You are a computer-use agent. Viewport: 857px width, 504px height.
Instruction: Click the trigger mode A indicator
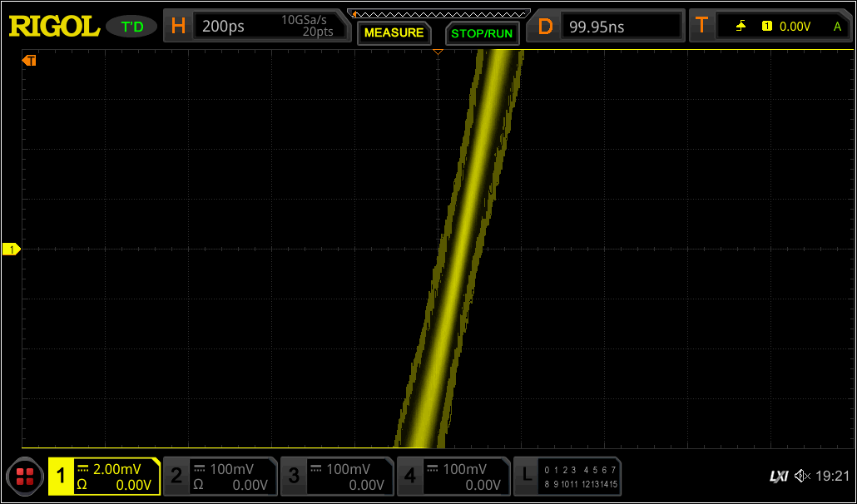pyautogui.click(x=838, y=25)
